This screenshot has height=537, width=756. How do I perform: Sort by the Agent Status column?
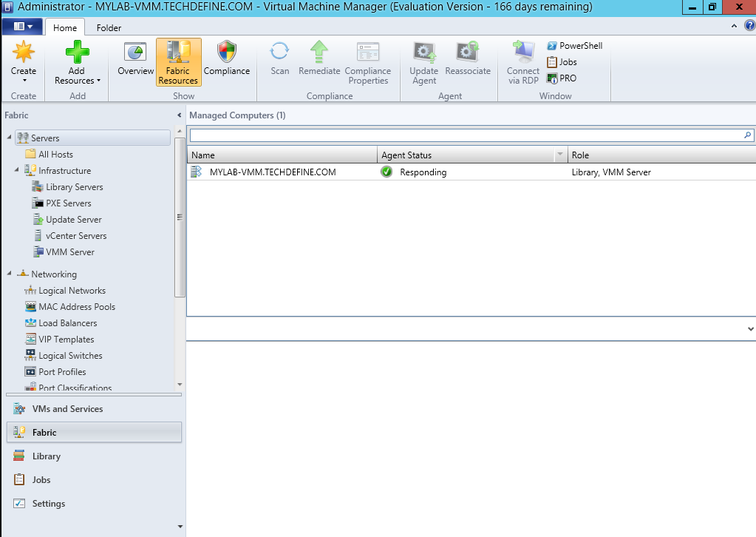pos(466,155)
